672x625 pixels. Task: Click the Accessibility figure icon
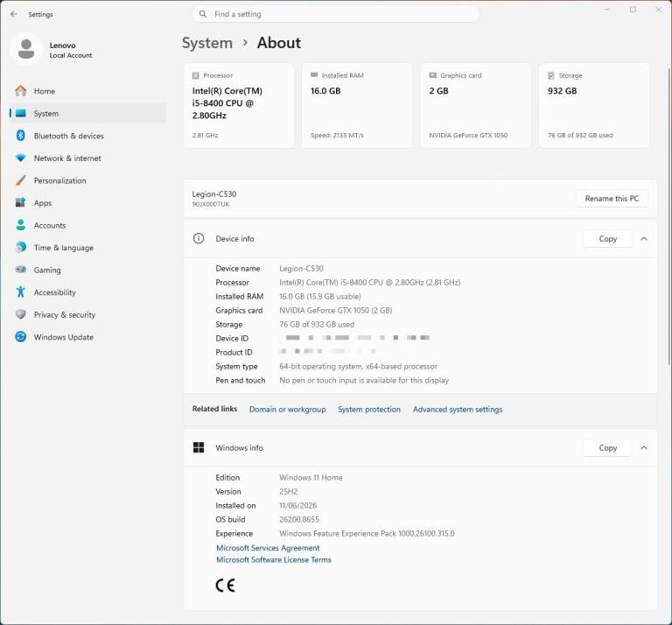click(x=21, y=291)
